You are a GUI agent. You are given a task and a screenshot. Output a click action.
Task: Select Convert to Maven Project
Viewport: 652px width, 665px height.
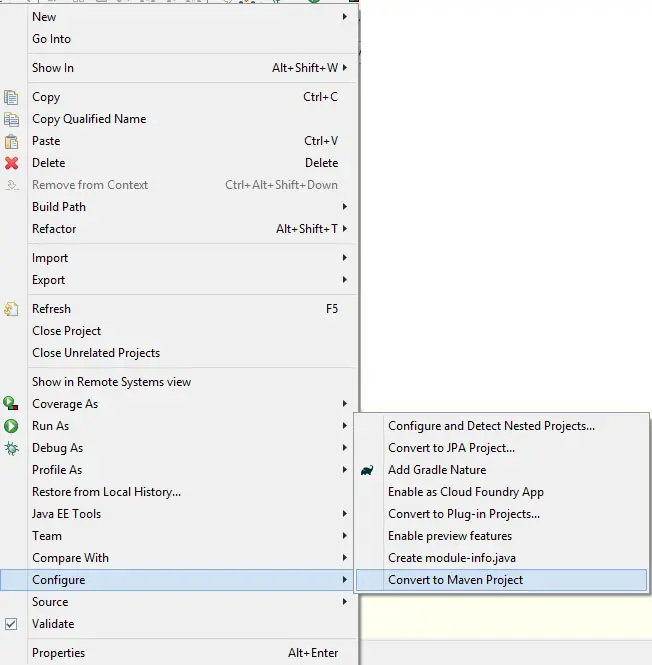click(x=455, y=580)
